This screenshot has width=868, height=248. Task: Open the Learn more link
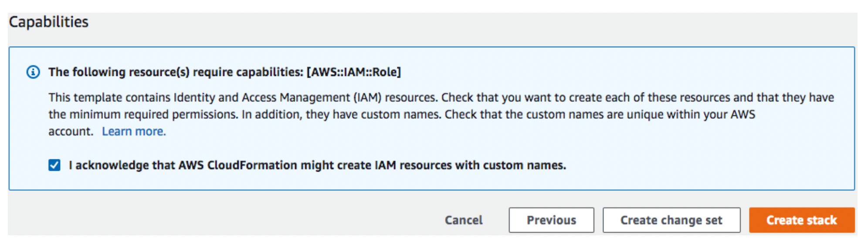(x=134, y=131)
